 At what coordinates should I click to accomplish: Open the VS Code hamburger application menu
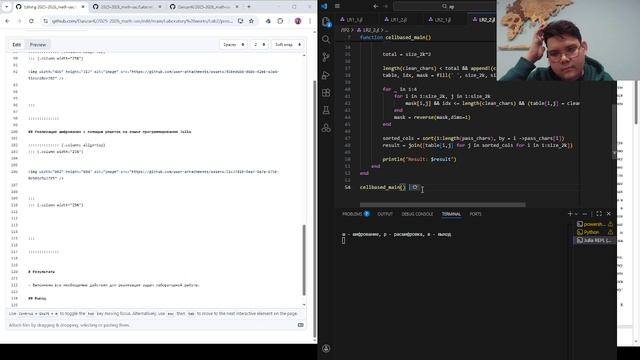pos(337,6)
